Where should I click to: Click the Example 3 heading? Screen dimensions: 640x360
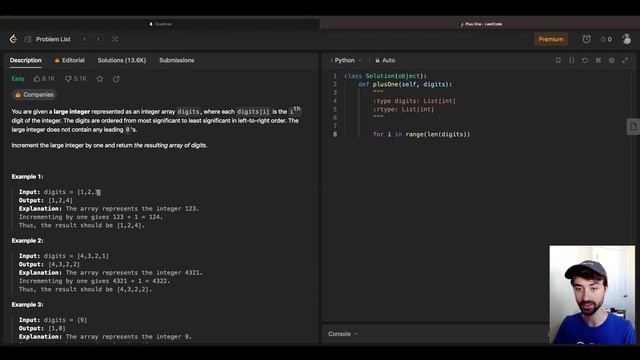pos(27,305)
